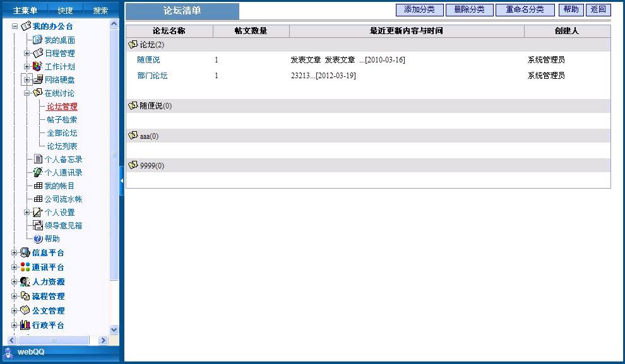This screenshot has height=364, width=625.
Task: Click the 领导意见箱 mailbox icon
Action: pyautogui.click(x=38, y=225)
